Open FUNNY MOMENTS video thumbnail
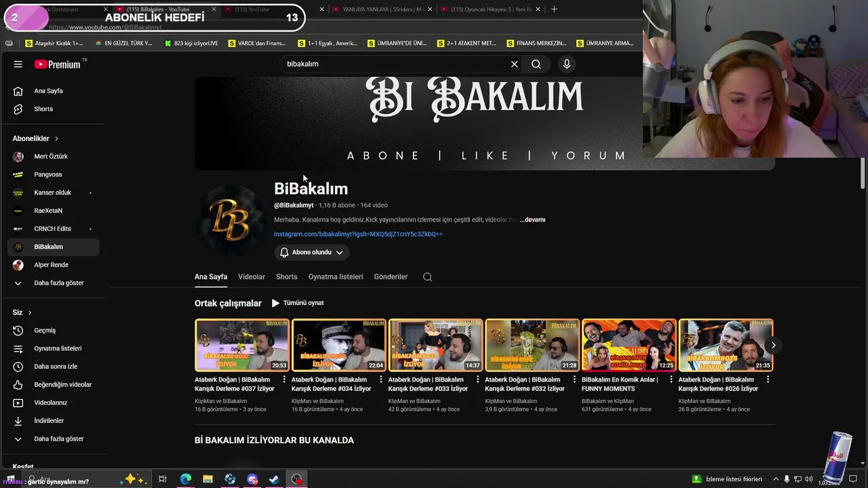Viewport: 868px width, 488px height. point(629,346)
